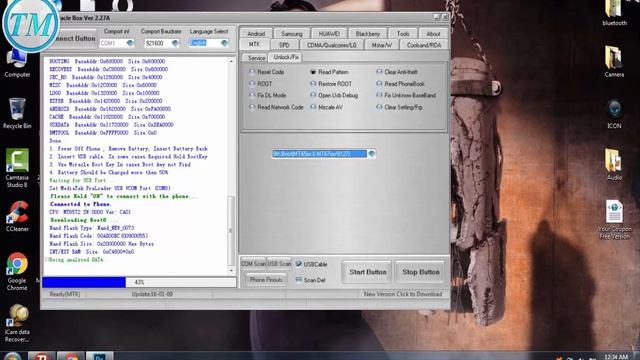Click the taskbar clock
Screen dimensions: 640x360
(x=616, y=357)
